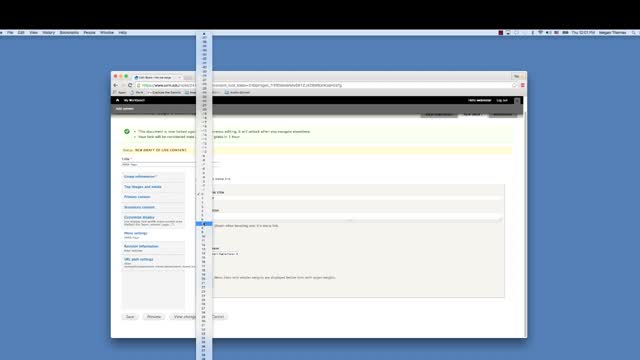Open the URL path settings vertical tab
The height and width of the screenshot is (360, 640).
139,259
